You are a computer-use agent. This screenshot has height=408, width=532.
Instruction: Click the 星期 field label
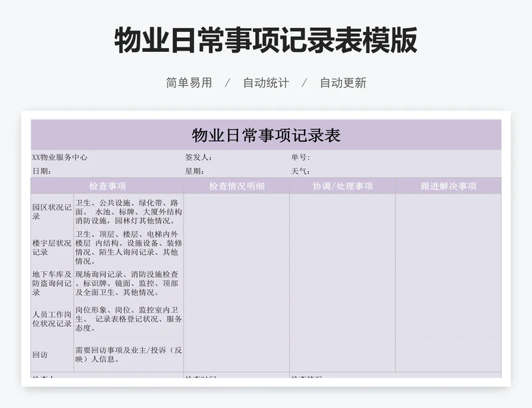pos(194,171)
